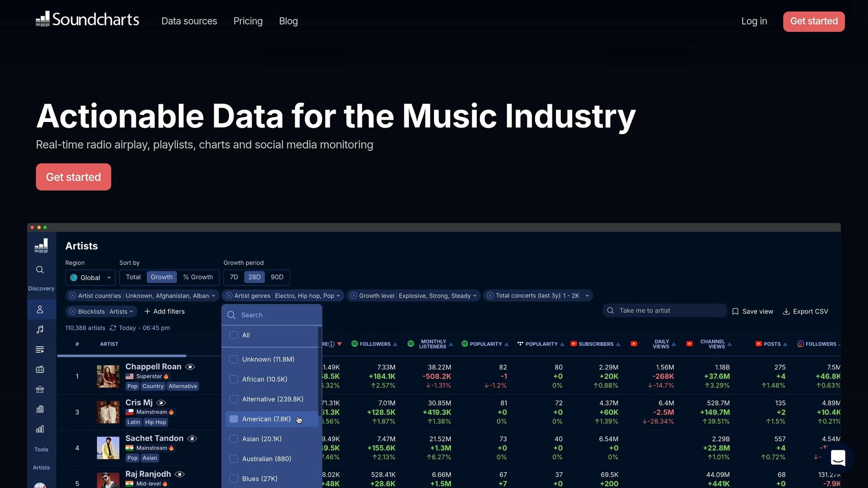Click the Instagram icon by FOLLOWERS column

tap(801, 344)
